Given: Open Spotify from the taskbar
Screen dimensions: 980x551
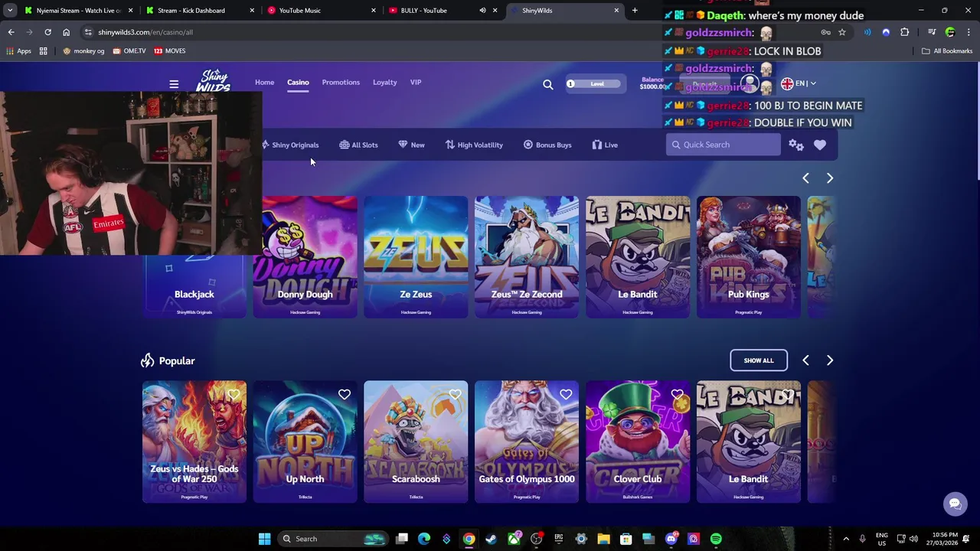Looking at the screenshot, I should click(716, 539).
